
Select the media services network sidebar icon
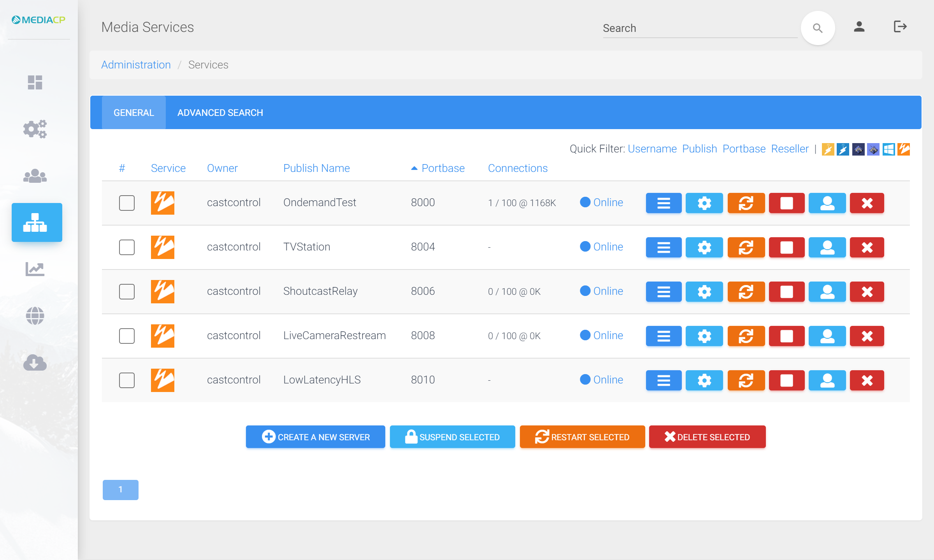[37, 222]
